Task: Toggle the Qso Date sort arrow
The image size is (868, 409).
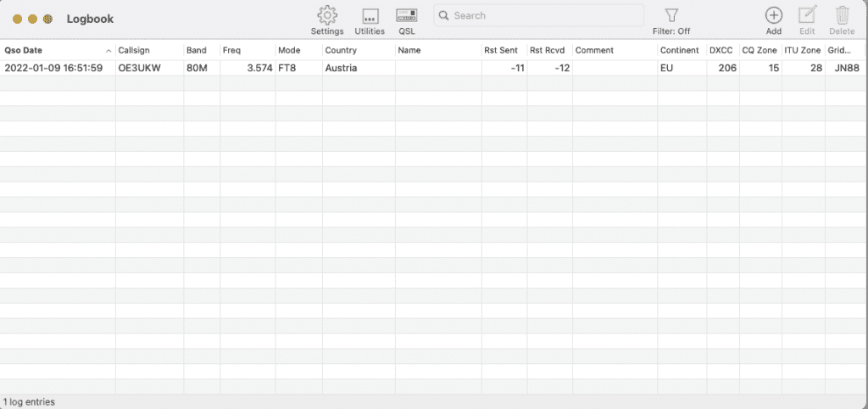Action: tap(108, 51)
